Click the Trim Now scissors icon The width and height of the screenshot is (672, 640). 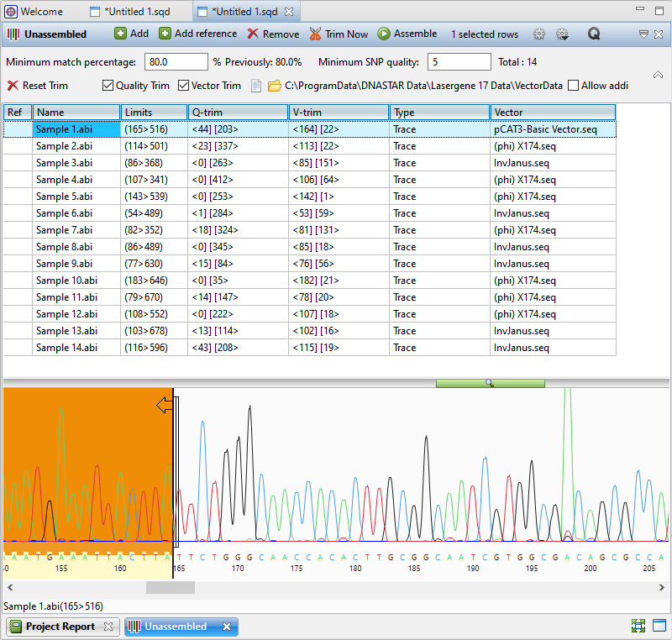tap(315, 34)
